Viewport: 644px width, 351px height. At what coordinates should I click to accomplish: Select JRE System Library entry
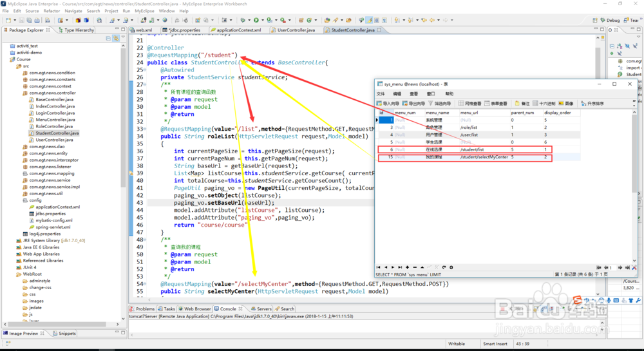pyautogui.click(x=50, y=241)
